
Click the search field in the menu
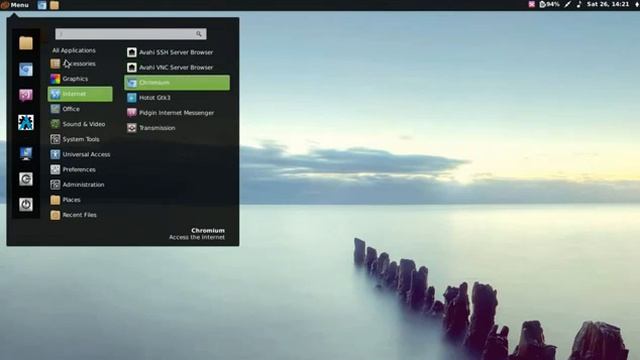click(x=131, y=34)
